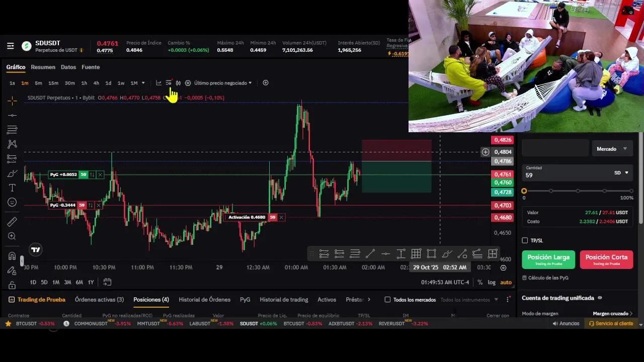Select the ruler measure tool
The height and width of the screenshot is (362, 644).
[x=13, y=222]
